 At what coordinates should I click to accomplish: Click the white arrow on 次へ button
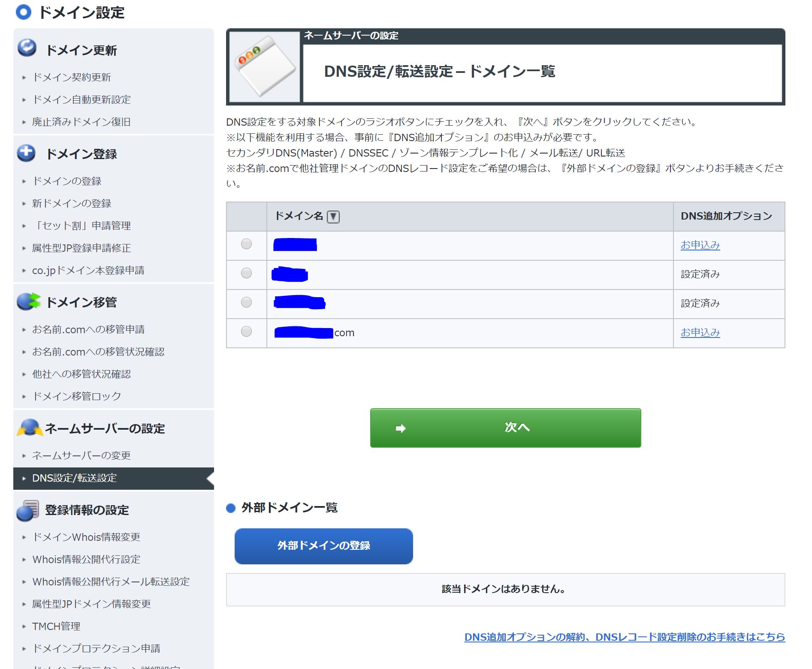click(400, 428)
